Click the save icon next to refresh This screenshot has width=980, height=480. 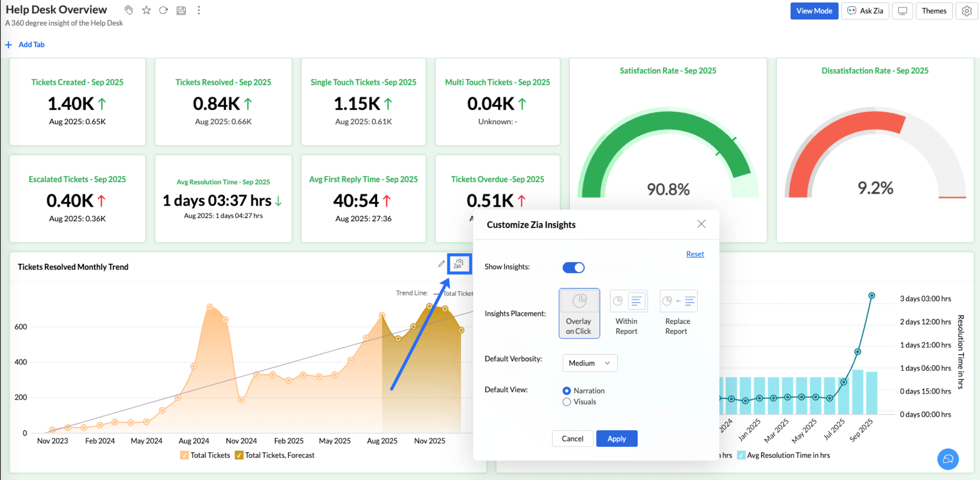(181, 10)
